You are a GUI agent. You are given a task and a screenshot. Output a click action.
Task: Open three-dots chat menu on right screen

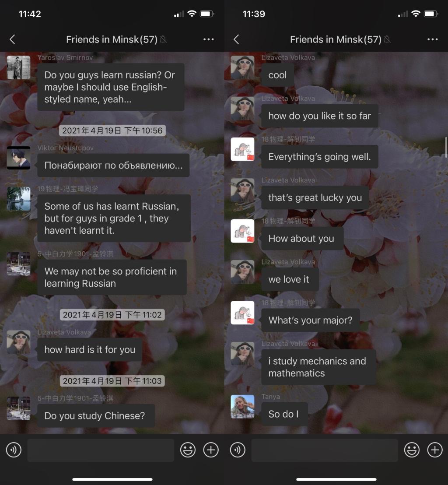pyautogui.click(x=432, y=39)
